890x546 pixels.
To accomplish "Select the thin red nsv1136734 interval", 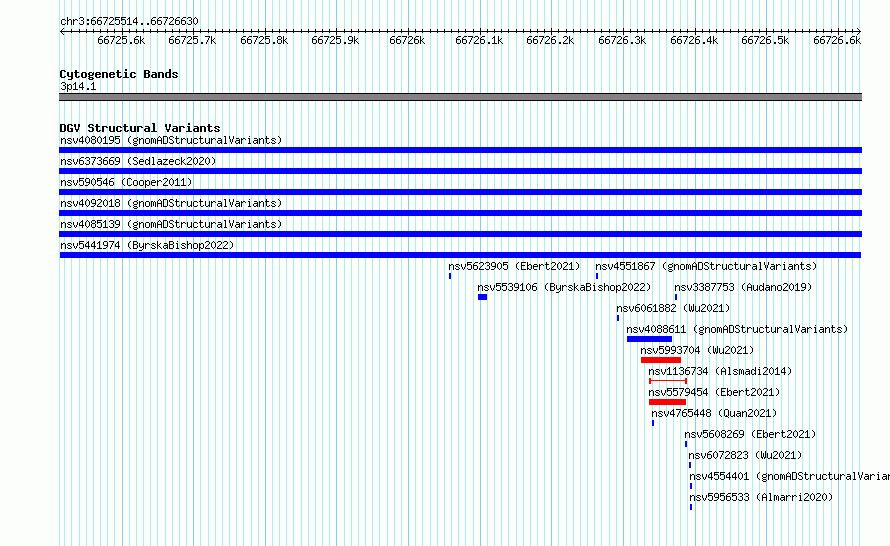I will [x=668, y=381].
